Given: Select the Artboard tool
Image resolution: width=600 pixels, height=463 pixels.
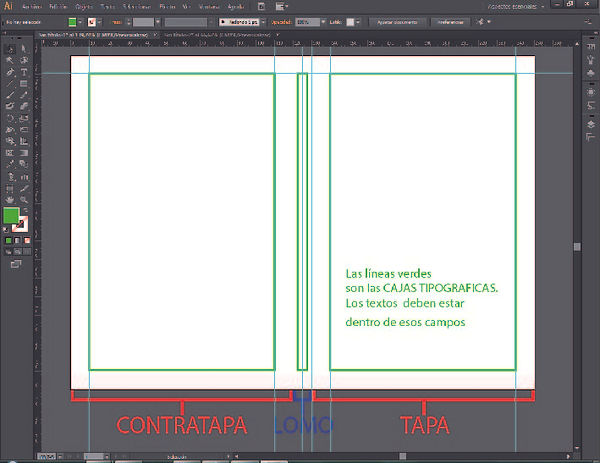Looking at the screenshot, I should [10, 189].
